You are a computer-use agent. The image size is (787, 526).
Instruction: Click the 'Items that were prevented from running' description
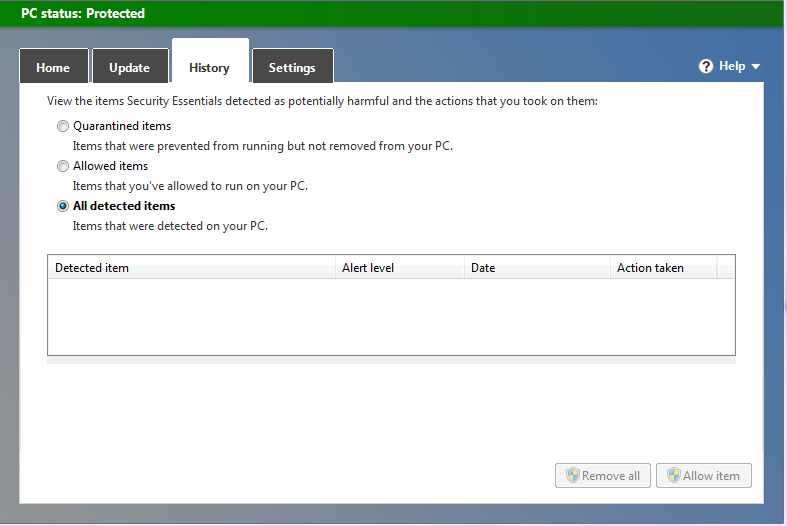[x=263, y=146]
